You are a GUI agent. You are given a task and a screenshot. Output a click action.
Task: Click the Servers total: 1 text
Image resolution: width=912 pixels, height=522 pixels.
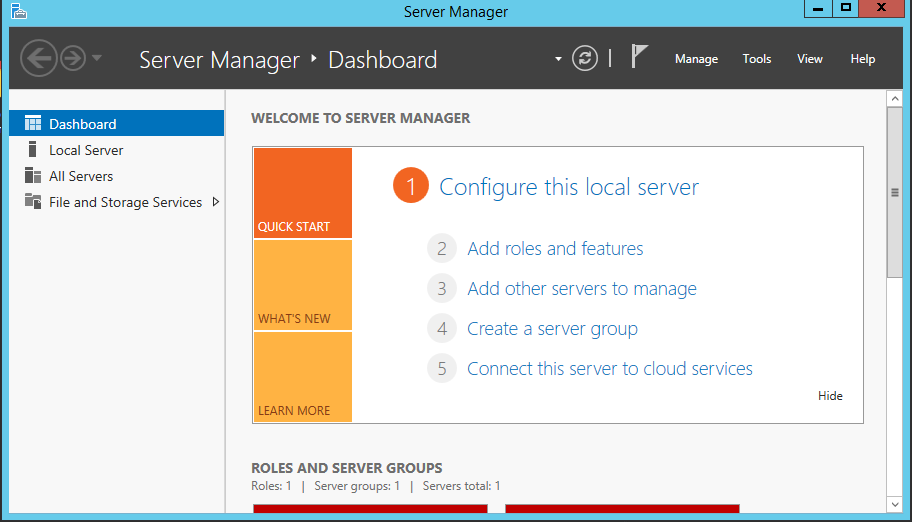pyautogui.click(x=461, y=486)
